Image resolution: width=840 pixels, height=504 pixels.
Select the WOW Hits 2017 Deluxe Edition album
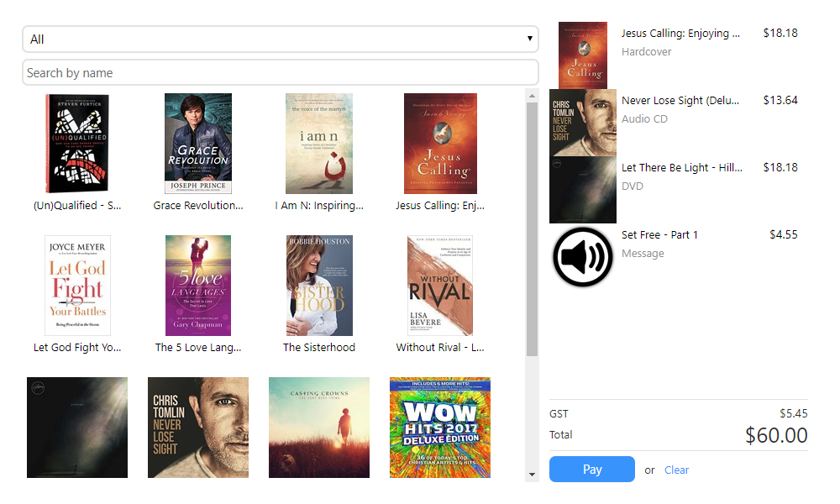point(439,428)
